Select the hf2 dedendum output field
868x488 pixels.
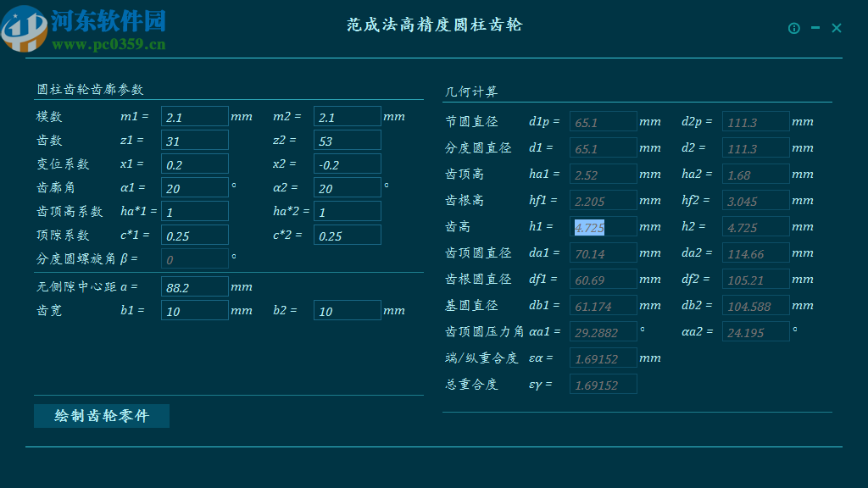(755, 200)
